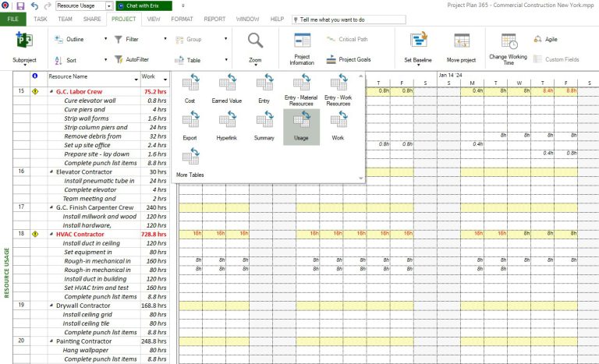This screenshot has width=599, height=364.
Task: Customize the quick access toolbar arrow
Action: point(183,5)
